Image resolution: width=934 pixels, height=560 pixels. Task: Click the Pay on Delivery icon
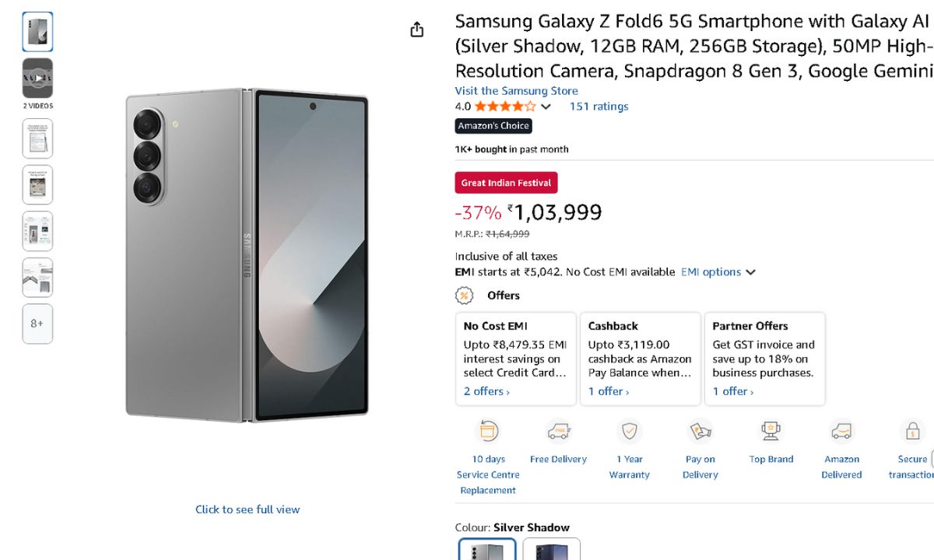(x=700, y=431)
